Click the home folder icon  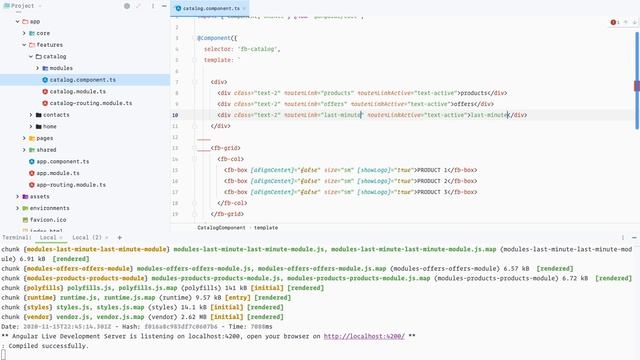point(38,127)
